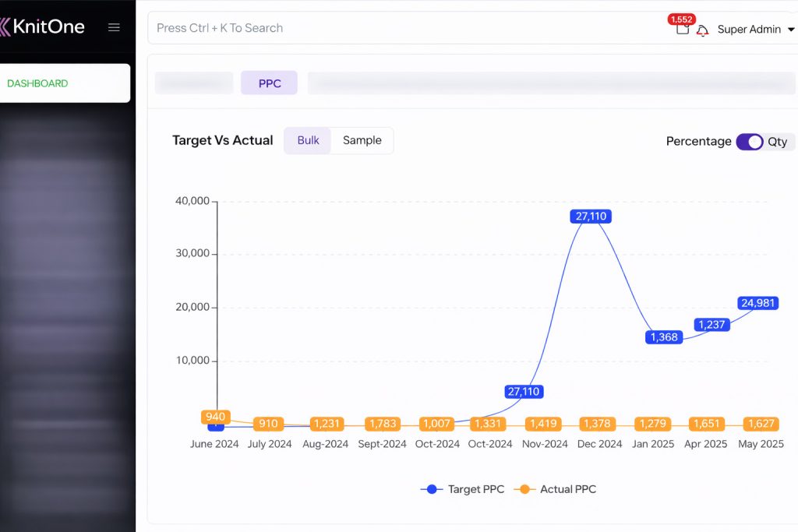The width and height of the screenshot is (798, 532).
Task: Open the bell notifications icon
Action: [702, 30]
